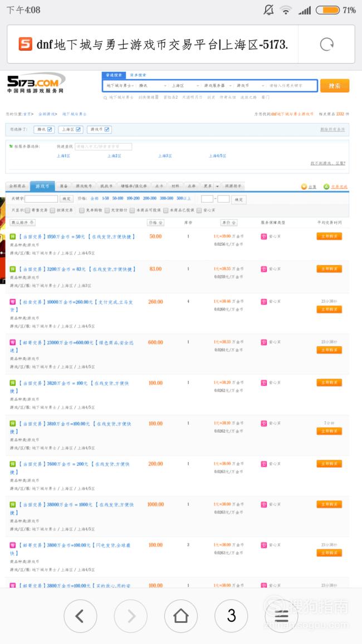Click 安心买 icon on 1000.00 row

[264, 505]
